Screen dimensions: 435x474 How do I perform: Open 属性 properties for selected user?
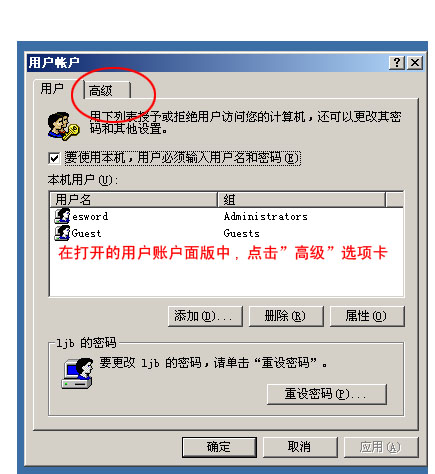367,316
